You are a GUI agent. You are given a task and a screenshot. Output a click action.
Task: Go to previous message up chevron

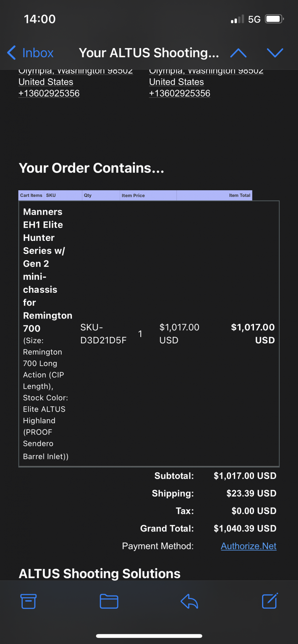pos(238,53)
